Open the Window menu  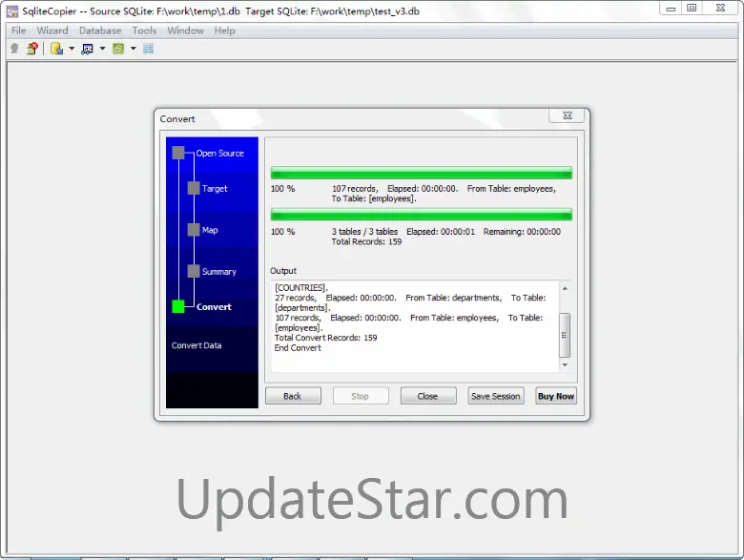pyautogui.click(x=185, y=31)
